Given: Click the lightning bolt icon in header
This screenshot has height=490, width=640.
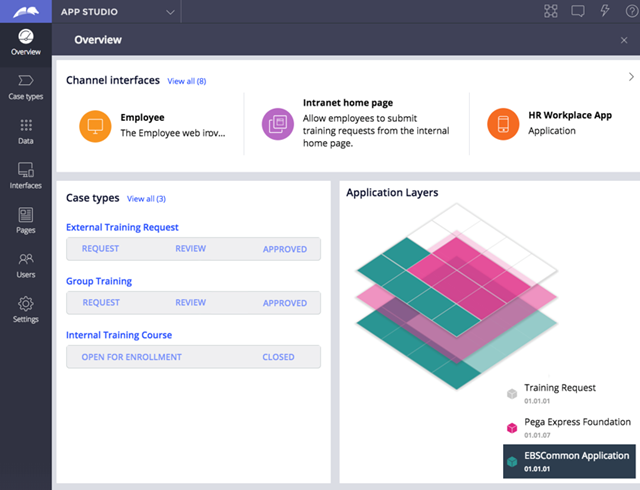Looking at the screenshot, I should [604, 12].
